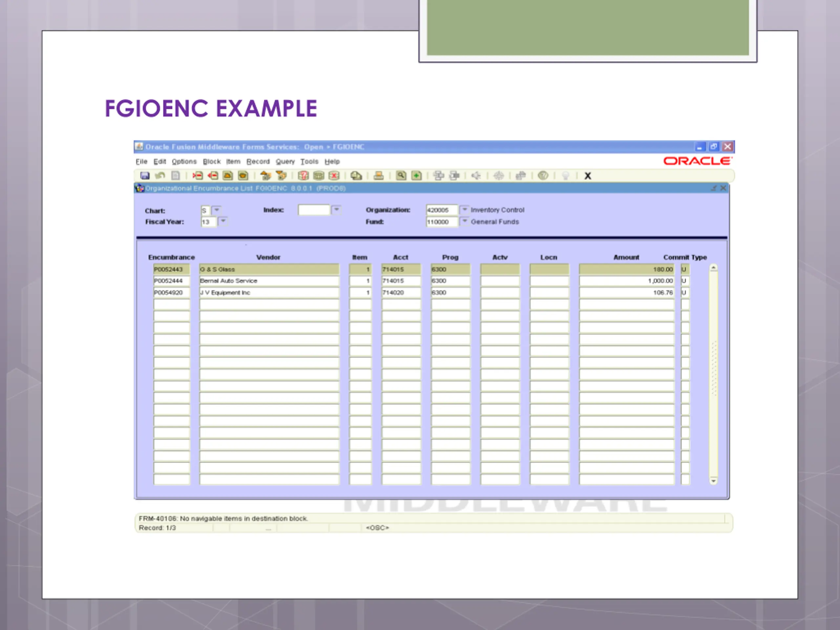Click the Chart input field

205,210
